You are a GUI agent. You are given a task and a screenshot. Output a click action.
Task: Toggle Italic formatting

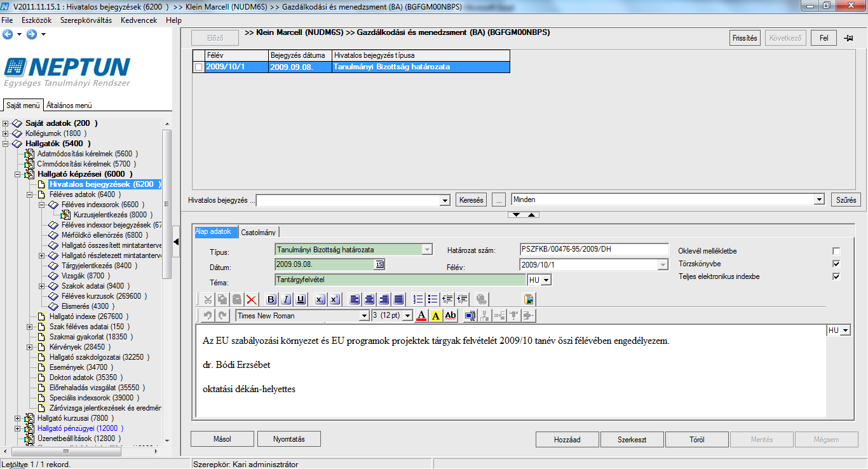pyautogui.click(x=286, y=299)
